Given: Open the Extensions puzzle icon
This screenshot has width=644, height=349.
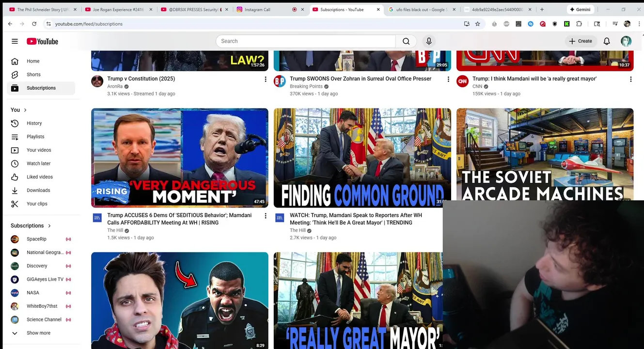Looking at the screenshot, I should pyautogui.click(x=579, y=24).
